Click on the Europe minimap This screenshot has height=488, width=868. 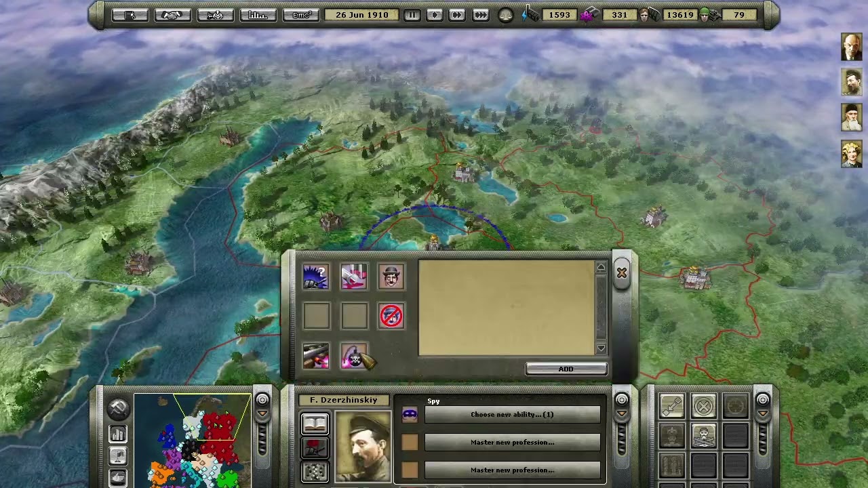point(193,441)
